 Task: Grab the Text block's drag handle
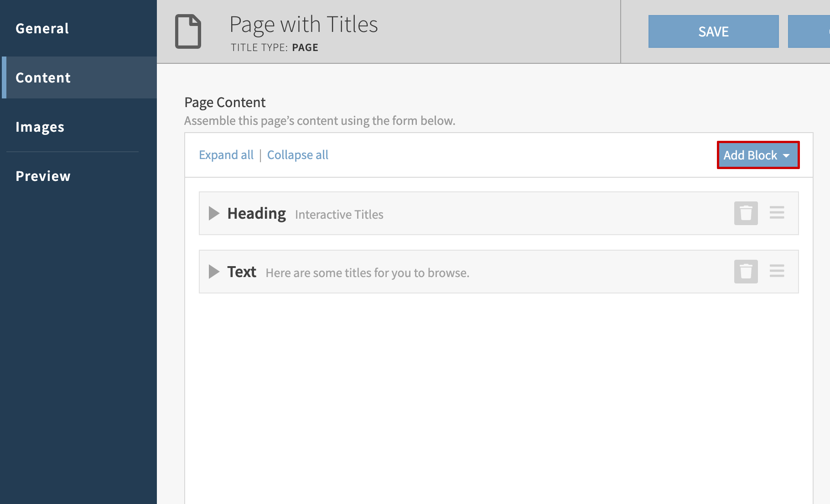777,271
